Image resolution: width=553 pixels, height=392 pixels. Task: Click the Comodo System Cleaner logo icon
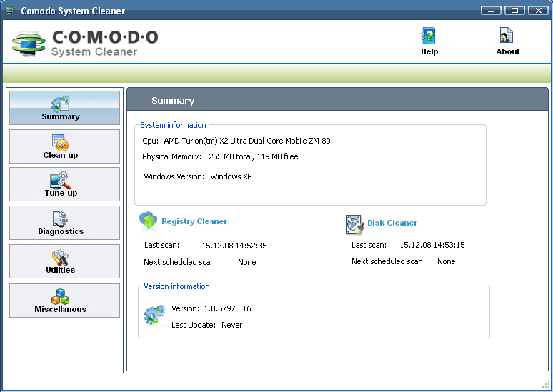click(x=29, y=44)
